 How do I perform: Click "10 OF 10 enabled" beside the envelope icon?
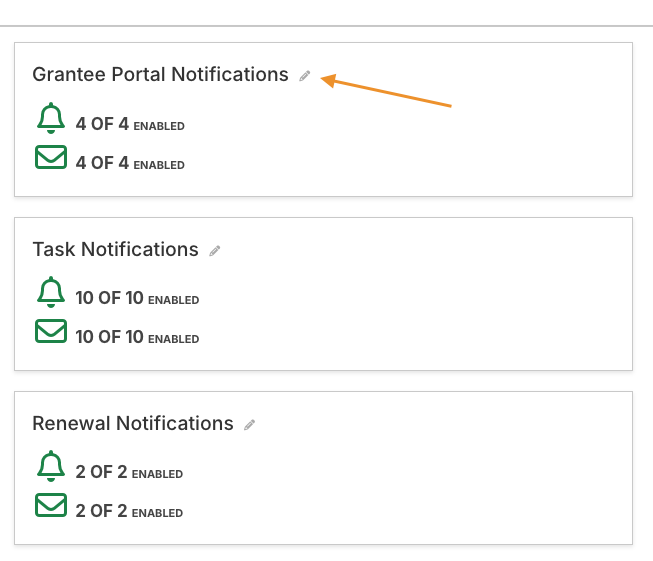click(x=137, y=338)
